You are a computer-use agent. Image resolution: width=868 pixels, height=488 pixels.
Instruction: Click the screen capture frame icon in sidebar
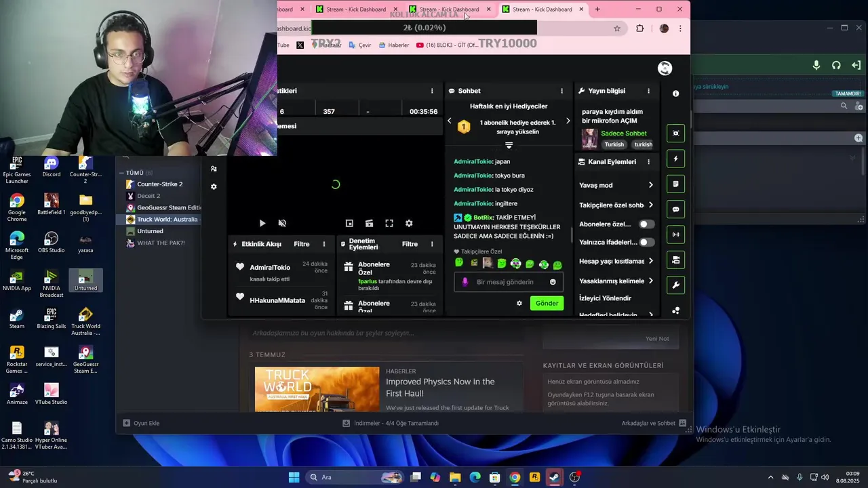(675, 133)
